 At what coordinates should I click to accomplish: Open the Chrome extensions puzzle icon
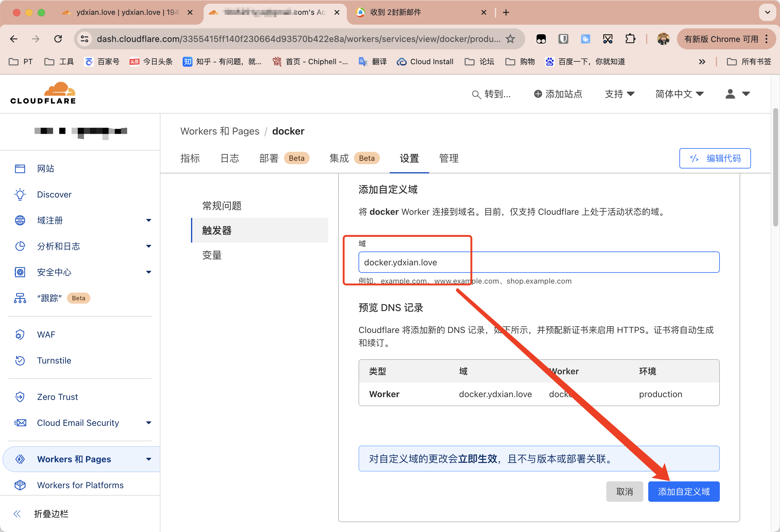[630, 39]
